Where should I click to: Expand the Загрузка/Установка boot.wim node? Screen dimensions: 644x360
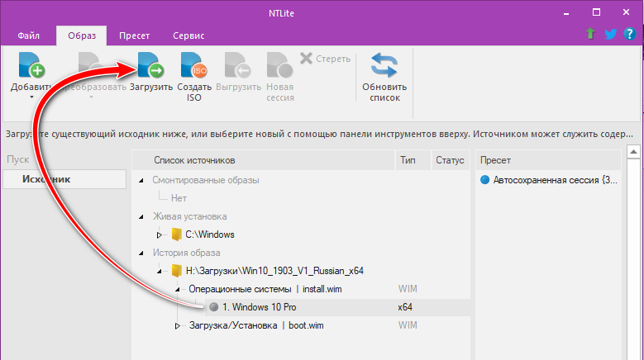pos(178,325)
